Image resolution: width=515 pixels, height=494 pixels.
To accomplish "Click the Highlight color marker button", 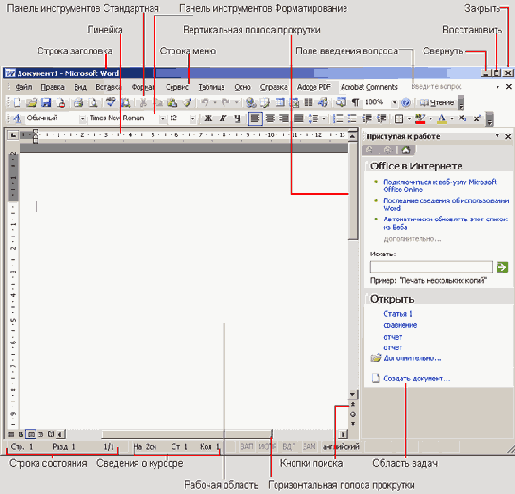I will [420, 118].
